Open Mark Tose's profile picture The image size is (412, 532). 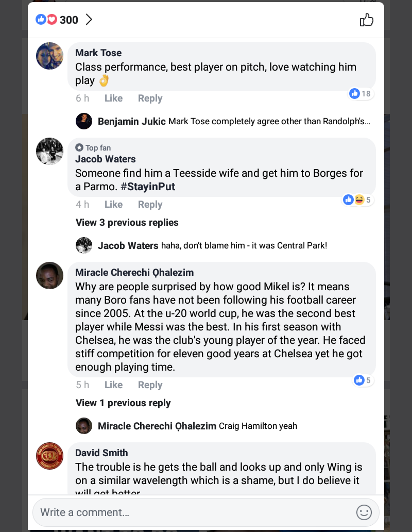pos(49,56)
